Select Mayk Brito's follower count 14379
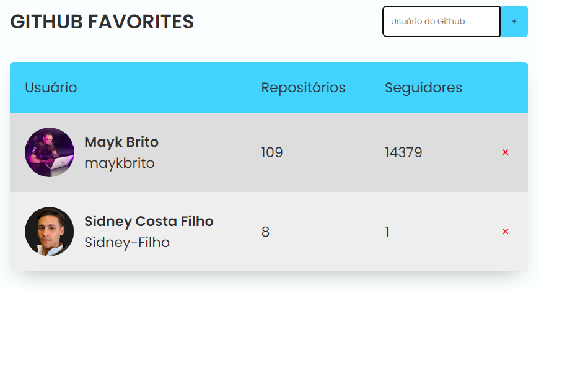This screenshot has height=392, width=562. [x=403, y=152]
